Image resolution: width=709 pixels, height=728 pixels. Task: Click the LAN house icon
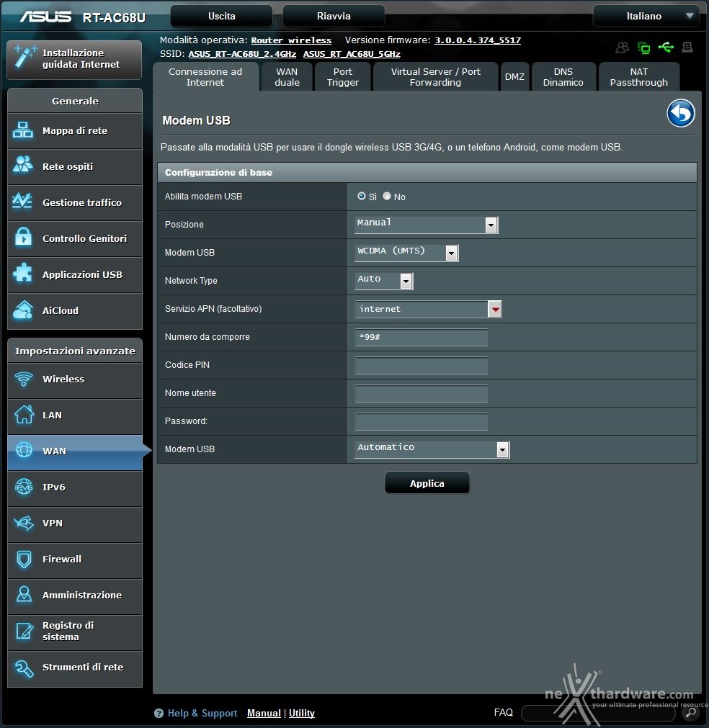tap(24, 414)
